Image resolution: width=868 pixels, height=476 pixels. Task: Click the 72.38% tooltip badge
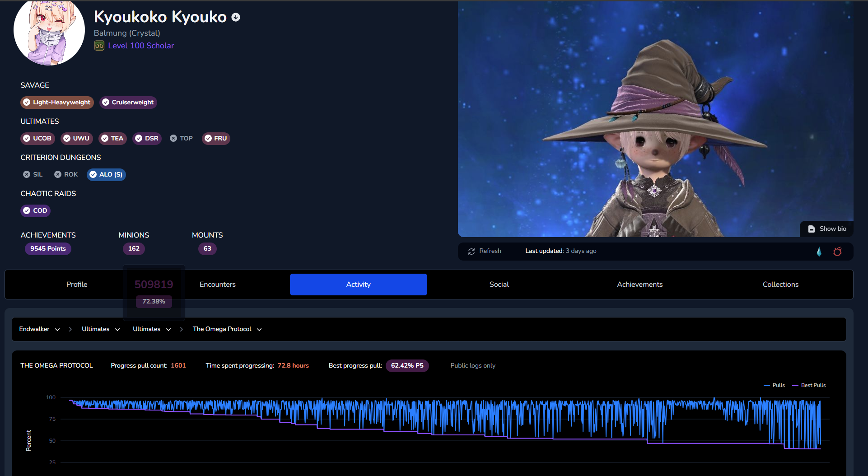click(154, 302)
